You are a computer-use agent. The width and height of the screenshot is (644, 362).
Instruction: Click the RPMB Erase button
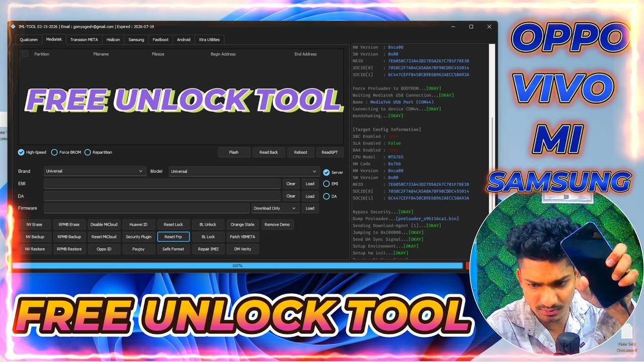tap(69, 225)
